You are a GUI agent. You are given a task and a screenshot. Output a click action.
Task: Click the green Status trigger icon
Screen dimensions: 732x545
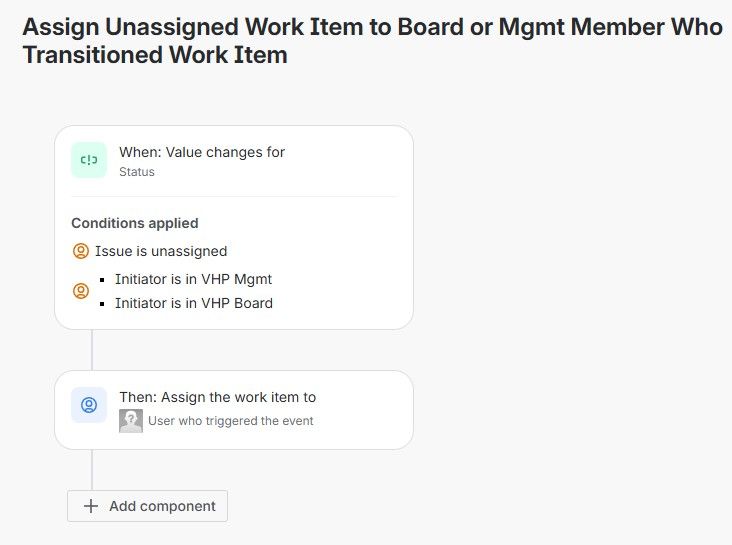click(x=89, y=160)
